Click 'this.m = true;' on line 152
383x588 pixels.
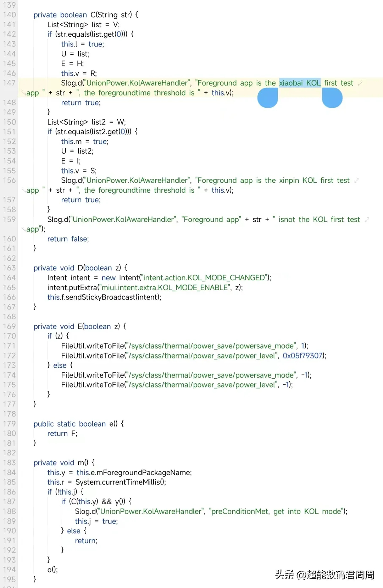pyautogui.click(x=85, y=142)
